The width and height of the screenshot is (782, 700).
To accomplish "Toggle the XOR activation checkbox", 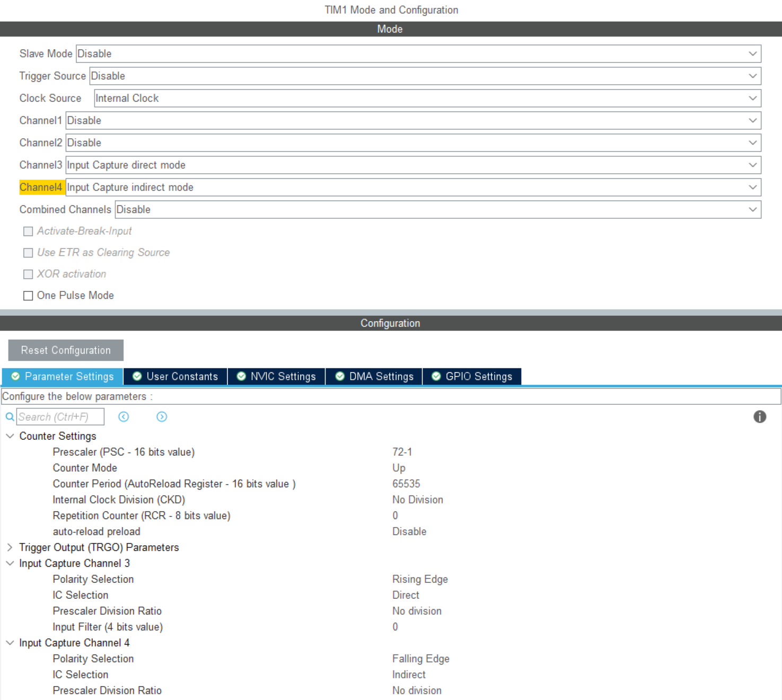I will click(28, 274).
